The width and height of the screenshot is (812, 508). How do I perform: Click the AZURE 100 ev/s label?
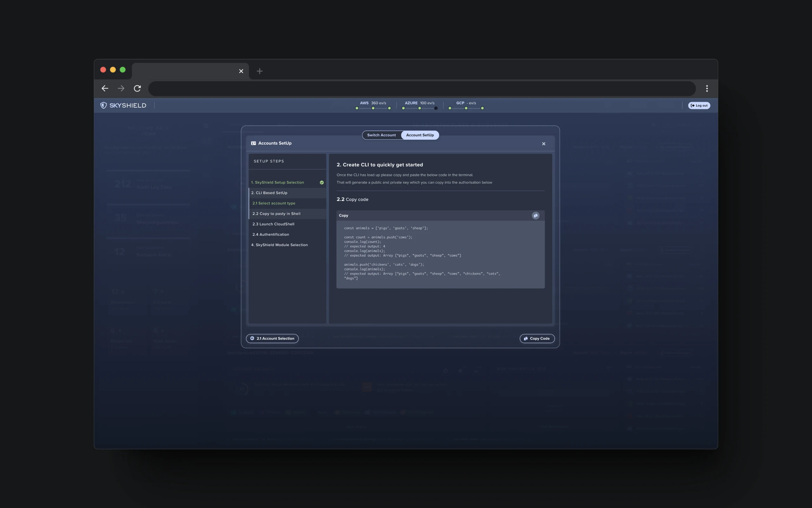pyautogui.click(x=419, y=103)
